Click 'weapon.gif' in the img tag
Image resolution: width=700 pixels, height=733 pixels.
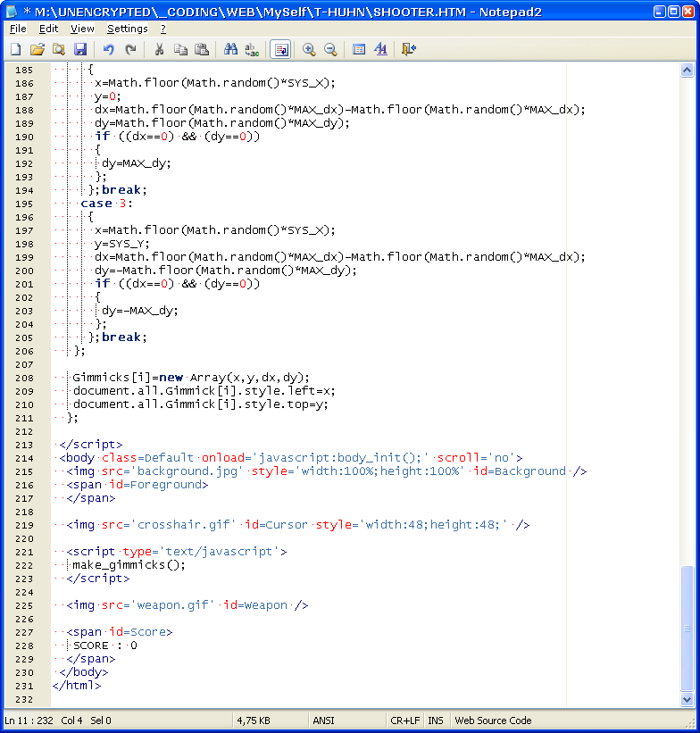click(172, 605)
